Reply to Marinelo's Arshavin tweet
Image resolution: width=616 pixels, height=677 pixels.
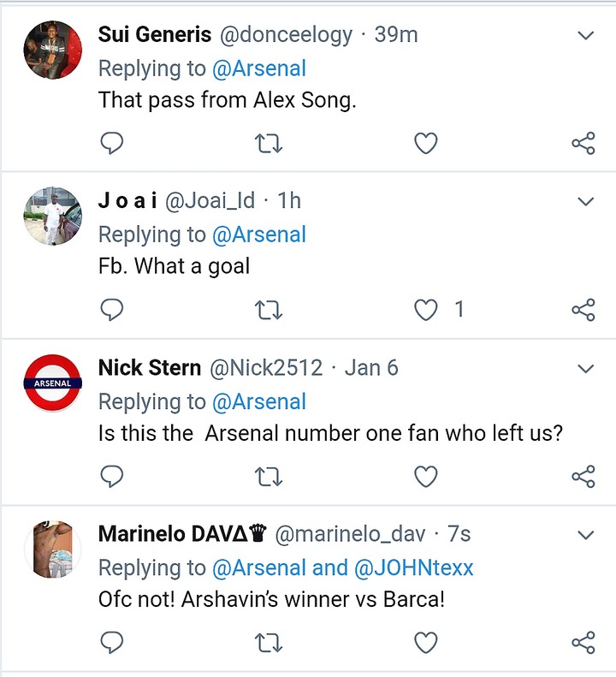click(x=112, y=642)
